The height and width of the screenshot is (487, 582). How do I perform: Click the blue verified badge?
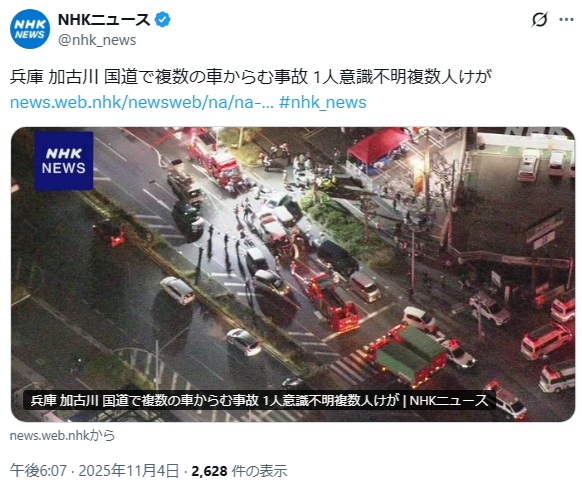[163, 20]
